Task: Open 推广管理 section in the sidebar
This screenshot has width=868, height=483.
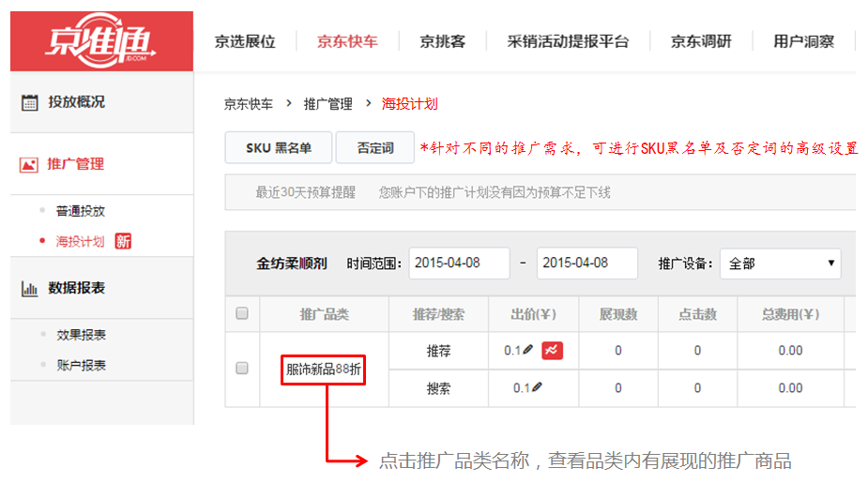Action: click(75, 164)
